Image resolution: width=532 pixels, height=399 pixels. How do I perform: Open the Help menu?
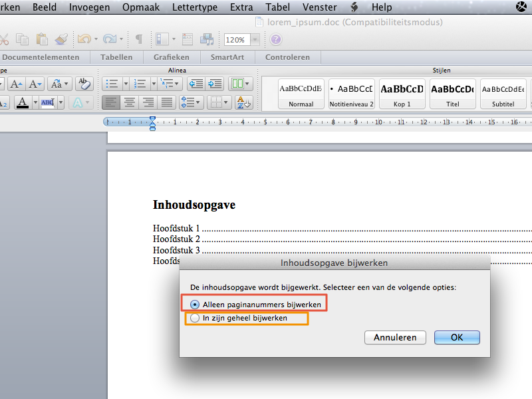(x=382, y=7)
